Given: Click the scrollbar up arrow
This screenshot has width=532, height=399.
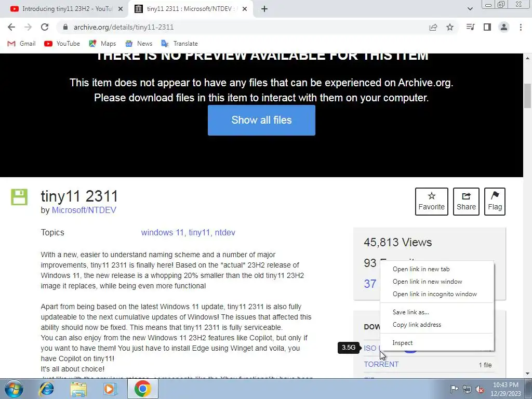Looking at the screenshot, I should pyautogui.click(x=527, y=58).
